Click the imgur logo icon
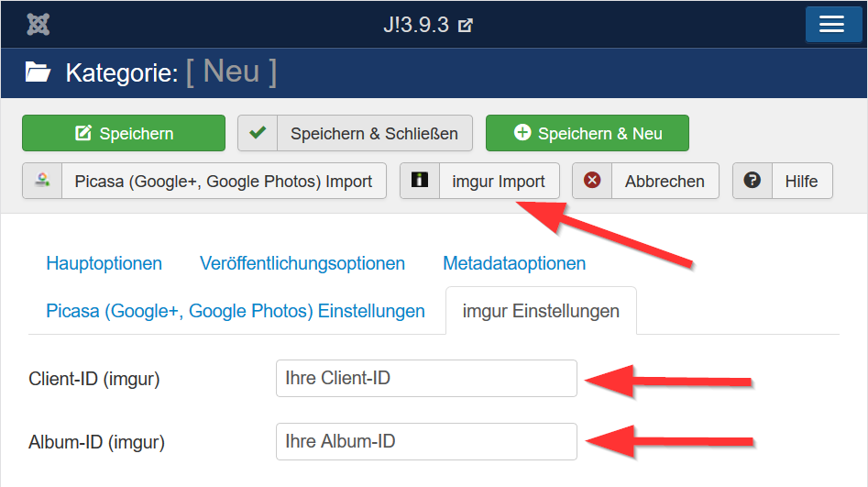 [420, 180]
